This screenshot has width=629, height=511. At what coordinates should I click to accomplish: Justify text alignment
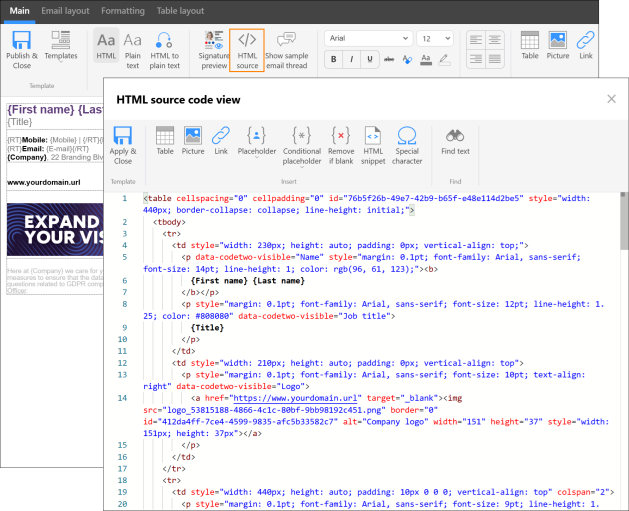495,59
